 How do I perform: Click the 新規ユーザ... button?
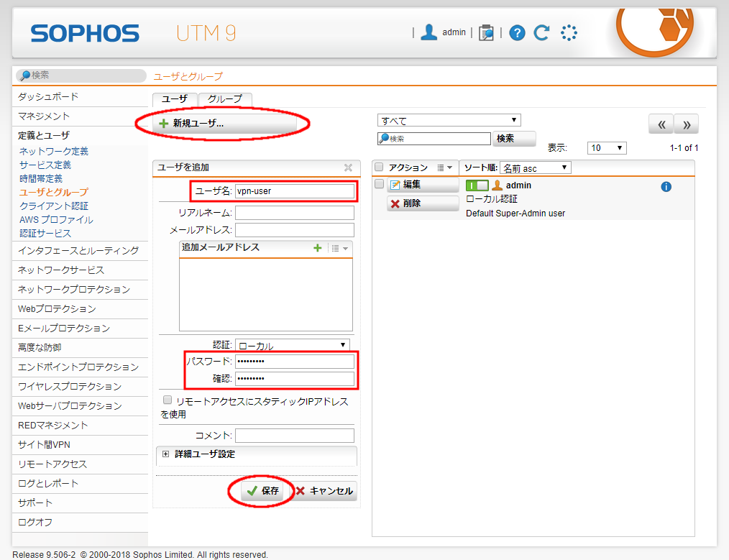(224, 124)
